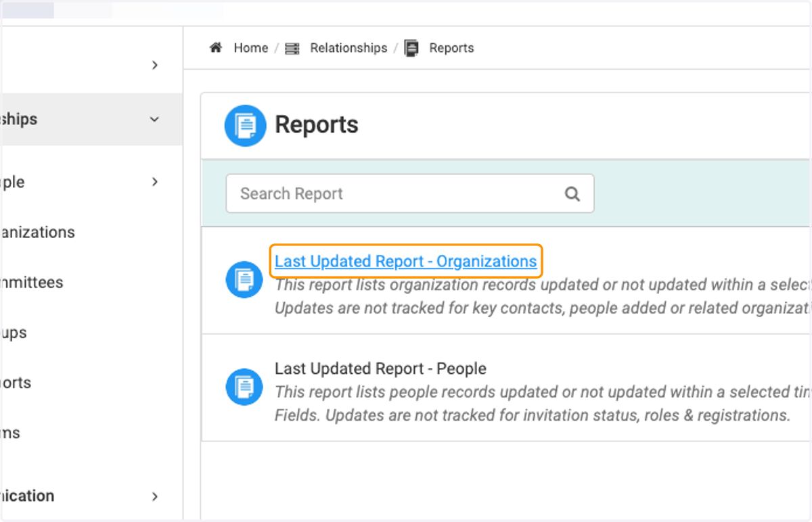Select the Reports breadcrumb text
Screen dimensions: 812x522
[451, 48]
